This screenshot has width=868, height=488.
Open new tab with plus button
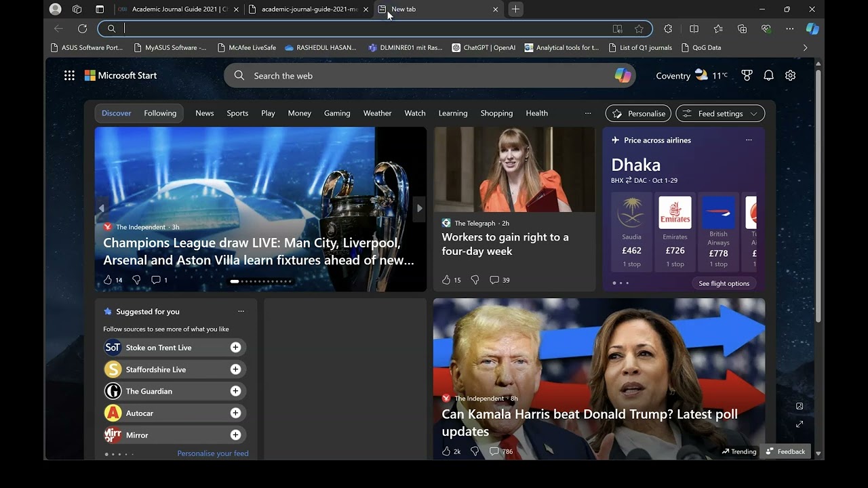[x=515, y=9]
